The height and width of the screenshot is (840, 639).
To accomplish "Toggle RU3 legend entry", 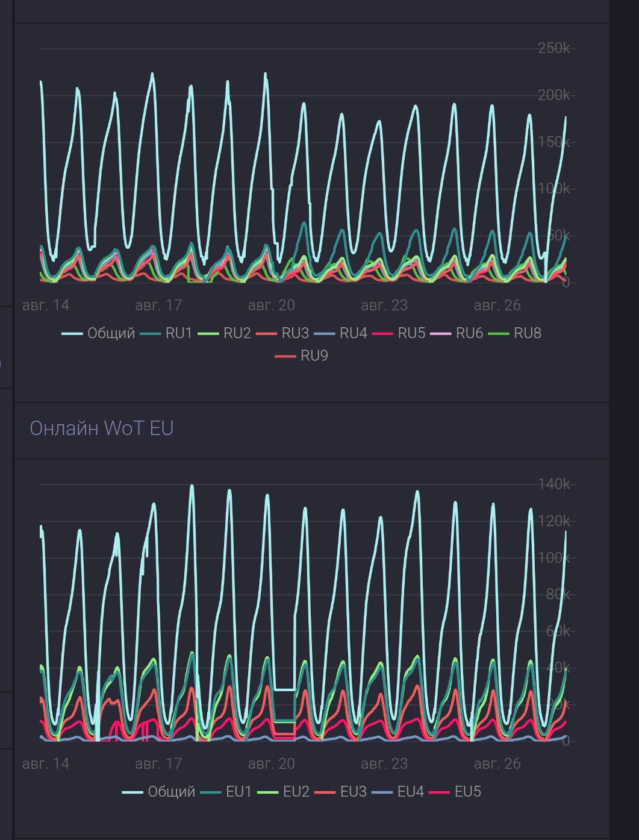I will pyautogui.click(x=282, y=333).
